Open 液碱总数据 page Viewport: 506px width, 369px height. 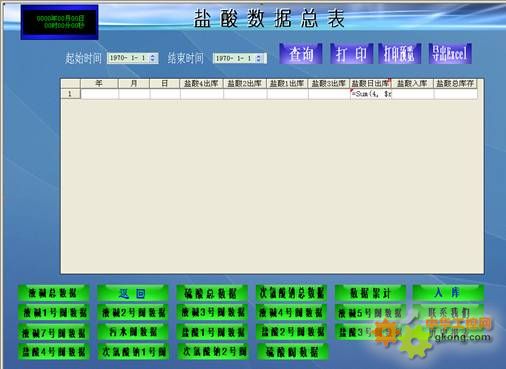click(x=53, y=293)
